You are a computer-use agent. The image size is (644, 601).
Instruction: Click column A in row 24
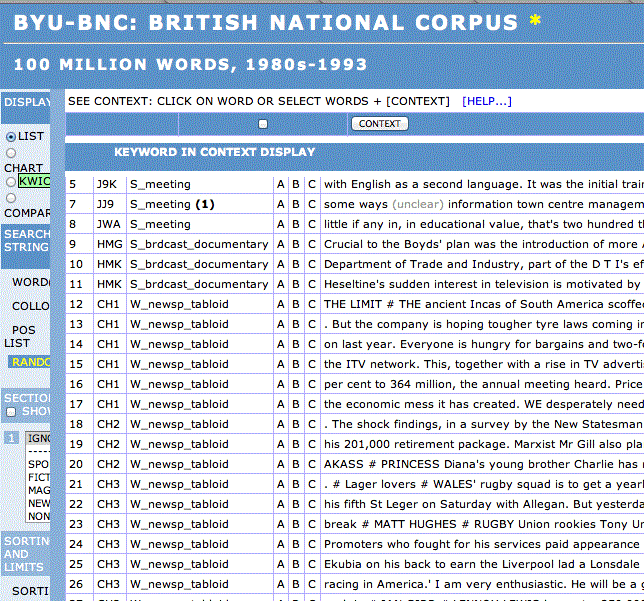281,544
